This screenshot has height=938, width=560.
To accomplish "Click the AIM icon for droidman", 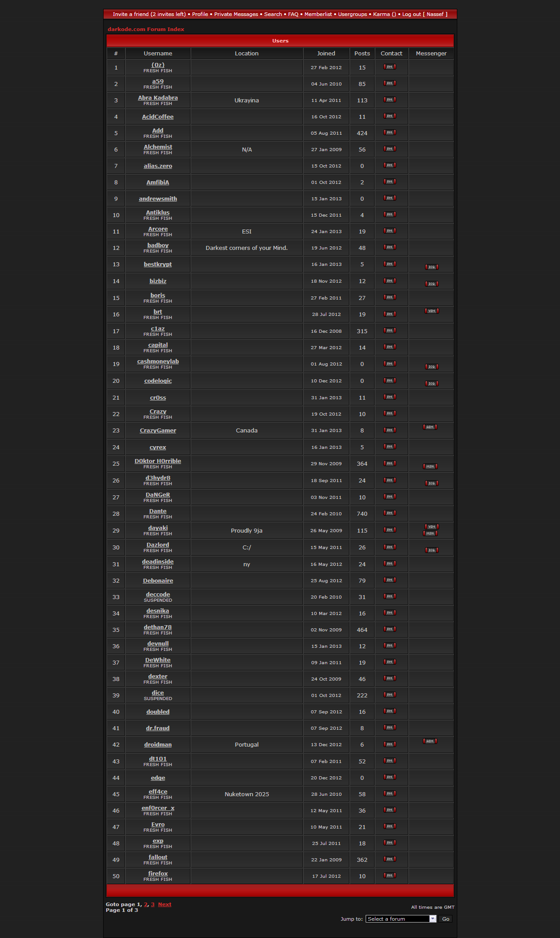I will 429,741.
